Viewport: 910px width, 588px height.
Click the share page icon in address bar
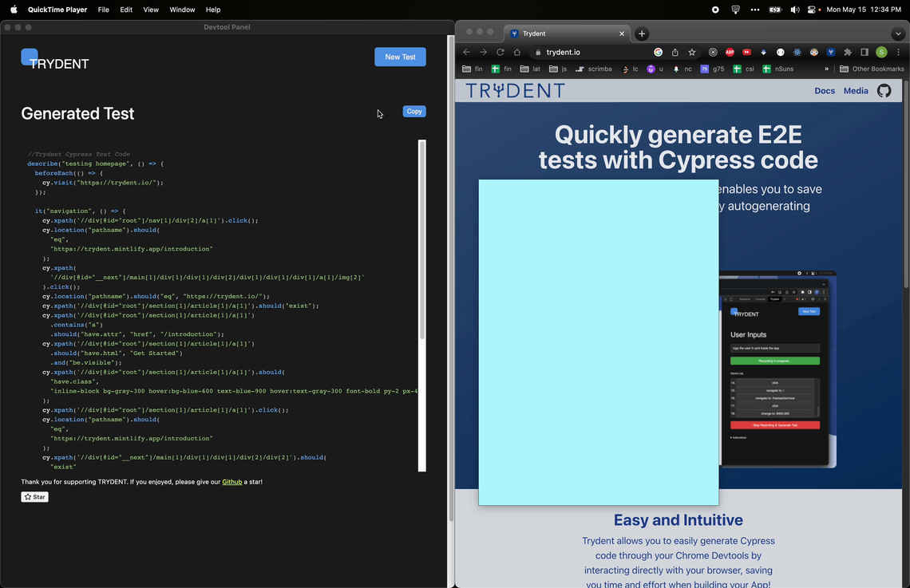[x=675, y=52]
